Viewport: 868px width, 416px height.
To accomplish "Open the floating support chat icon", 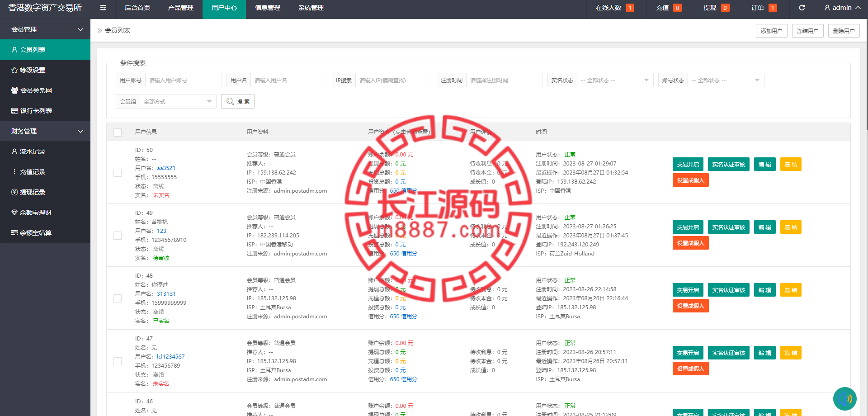I will point(844,399).
